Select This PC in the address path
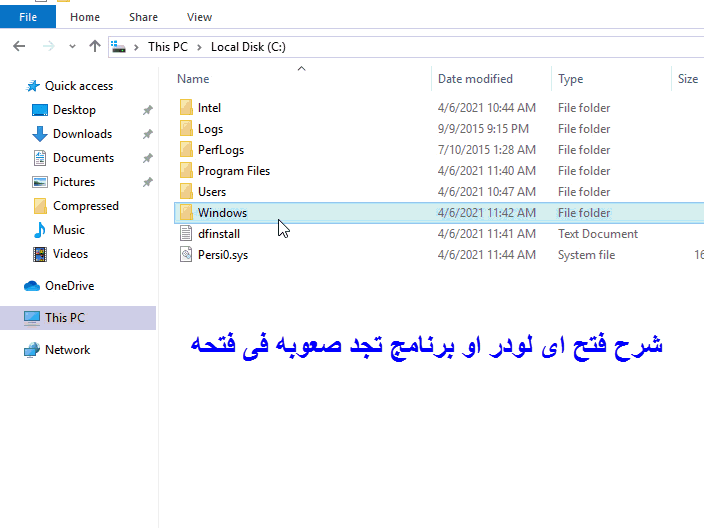The height and width of the screenshot is (528, 704). tap(168, 47)
